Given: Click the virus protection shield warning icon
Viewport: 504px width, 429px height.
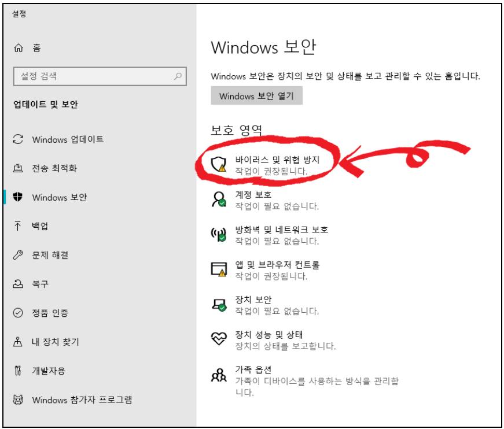Looking at the screenshot, I should click(x=219, y=164).
